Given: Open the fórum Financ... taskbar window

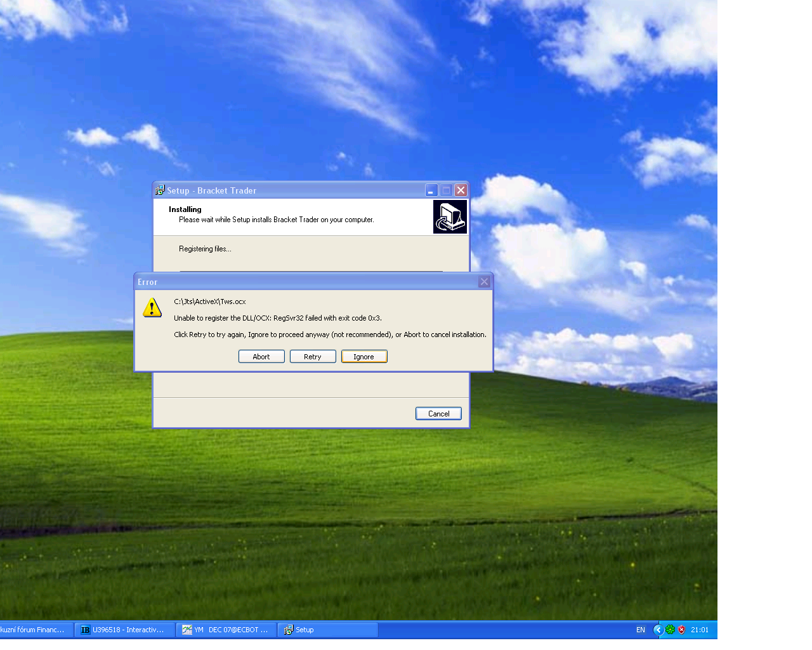Looking at the screenshot, I should click(x=36, y=630).
